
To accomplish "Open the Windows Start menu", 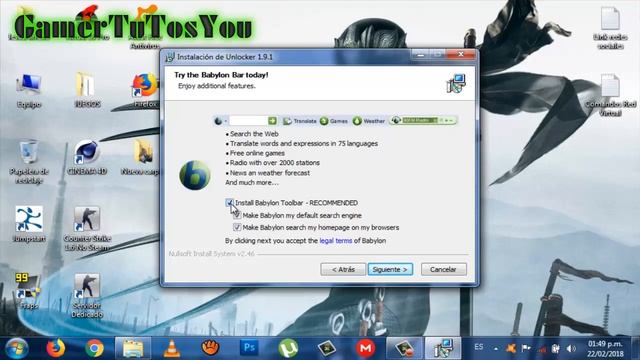I will point(16,348).
